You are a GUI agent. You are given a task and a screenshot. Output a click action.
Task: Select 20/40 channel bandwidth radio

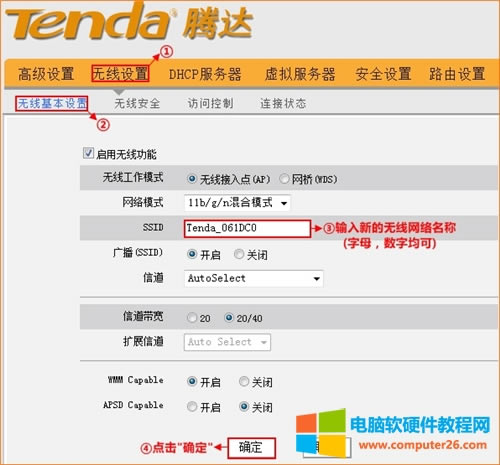(229, 318)
